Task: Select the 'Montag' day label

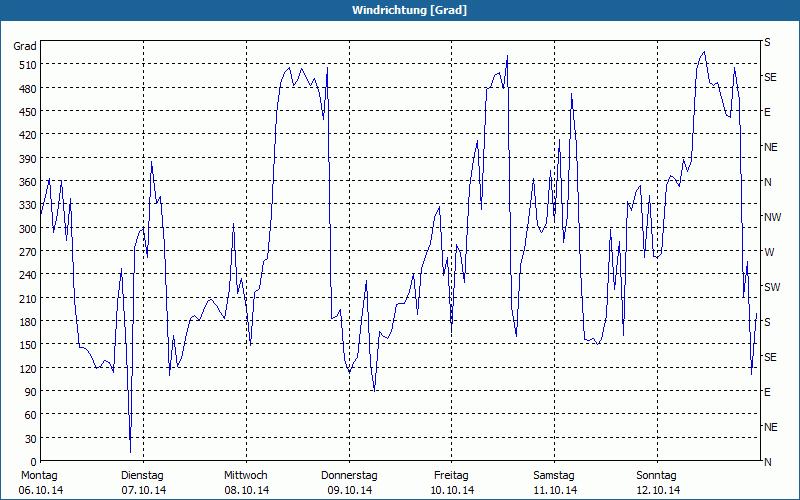Action: 39,476
